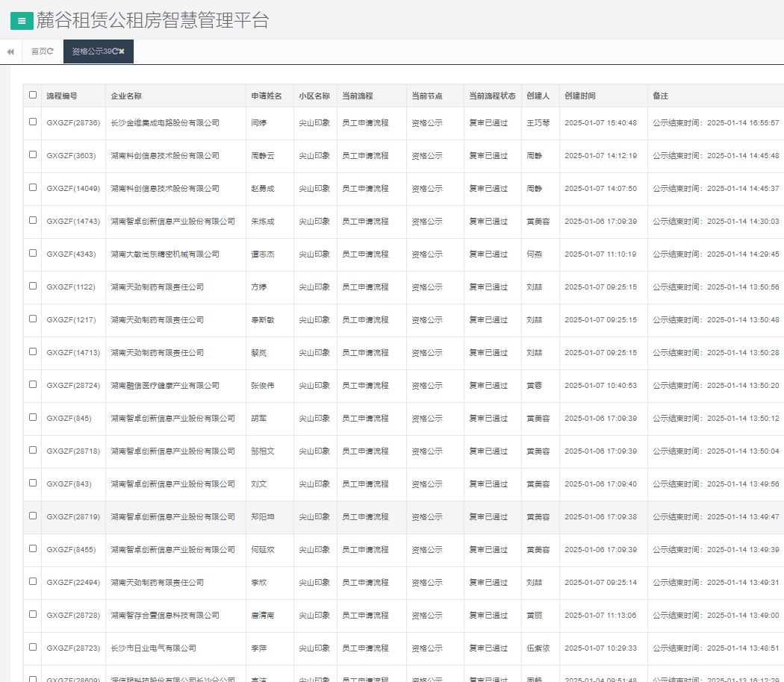
Task: Open the record for applicant 张俊伟
Action: (263, 386)
